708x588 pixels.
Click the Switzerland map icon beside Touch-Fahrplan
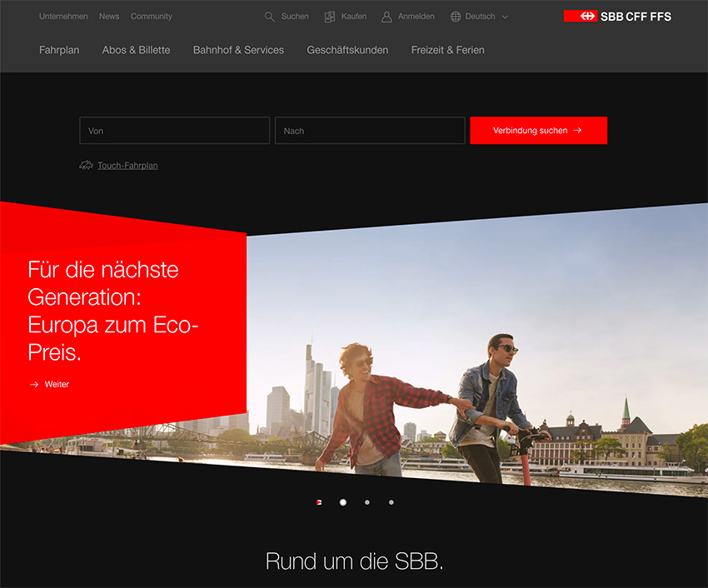point(87,165)
